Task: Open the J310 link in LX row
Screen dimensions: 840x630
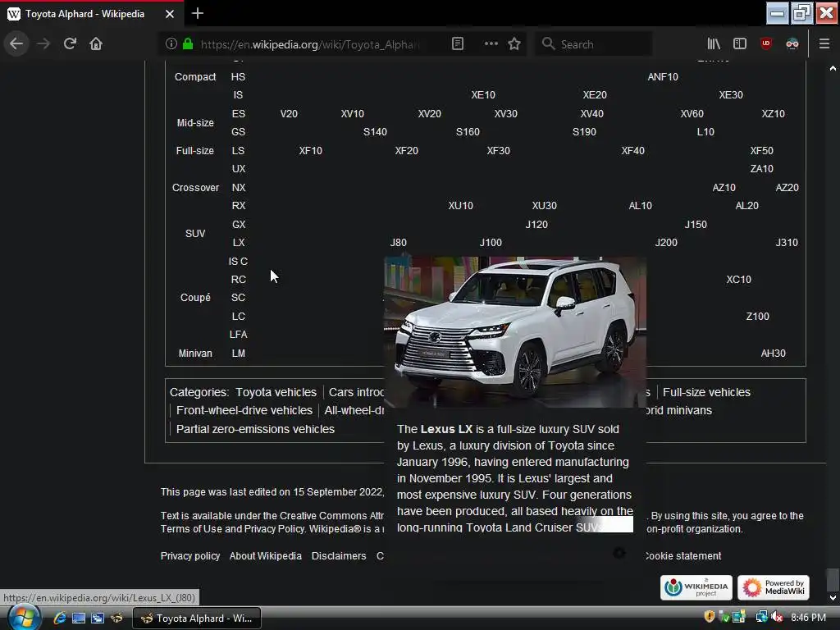Action: [x=787, y=243]
